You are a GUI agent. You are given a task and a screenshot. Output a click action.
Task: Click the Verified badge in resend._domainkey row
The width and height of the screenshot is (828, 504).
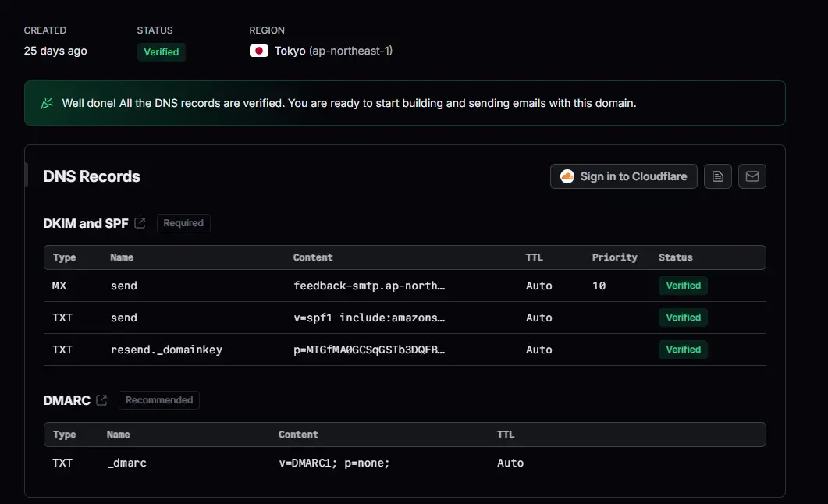click(x=683, y=350)
